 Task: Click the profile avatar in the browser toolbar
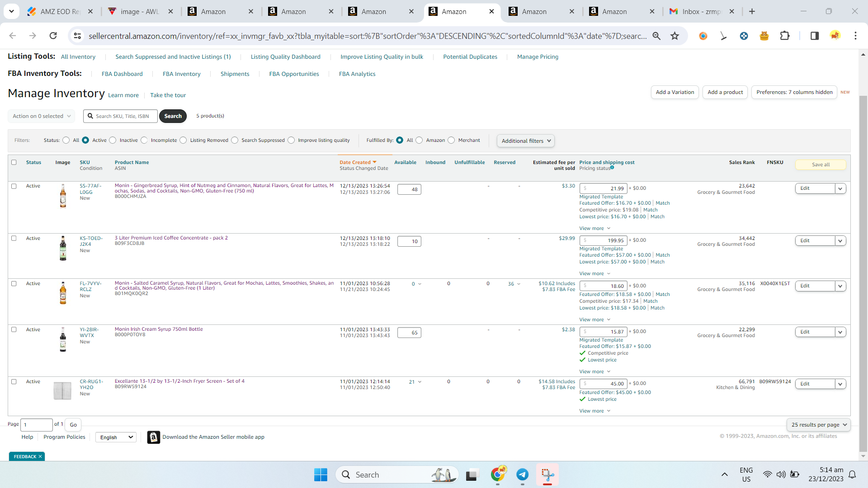coord(835,35)
